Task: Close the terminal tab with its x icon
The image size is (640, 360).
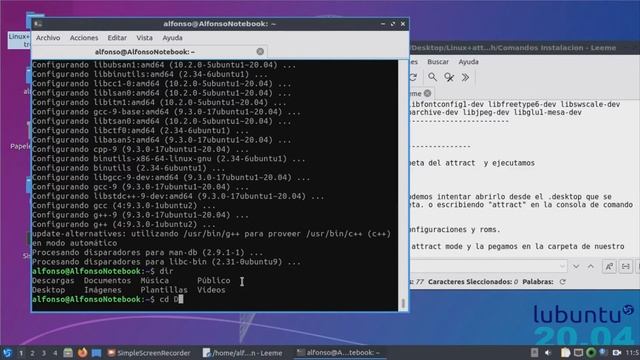Action: coord(260,51)
